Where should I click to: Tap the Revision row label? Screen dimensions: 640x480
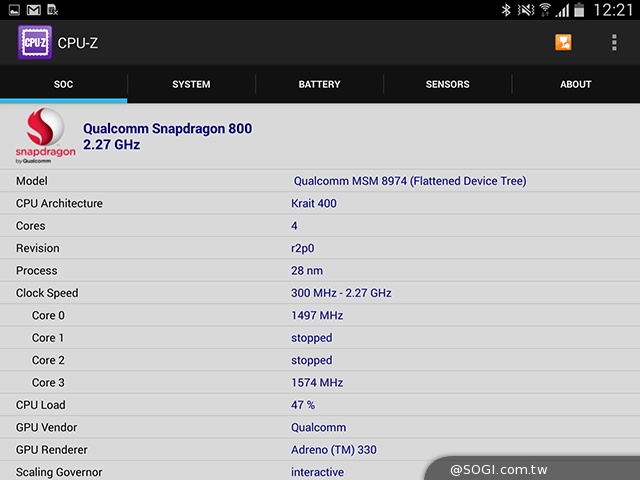(x=38, y=248)
